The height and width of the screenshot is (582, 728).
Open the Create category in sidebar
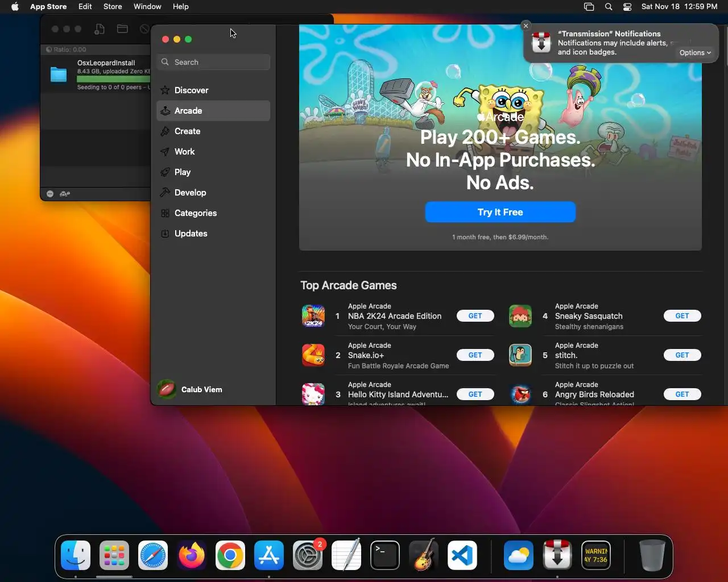213,131
